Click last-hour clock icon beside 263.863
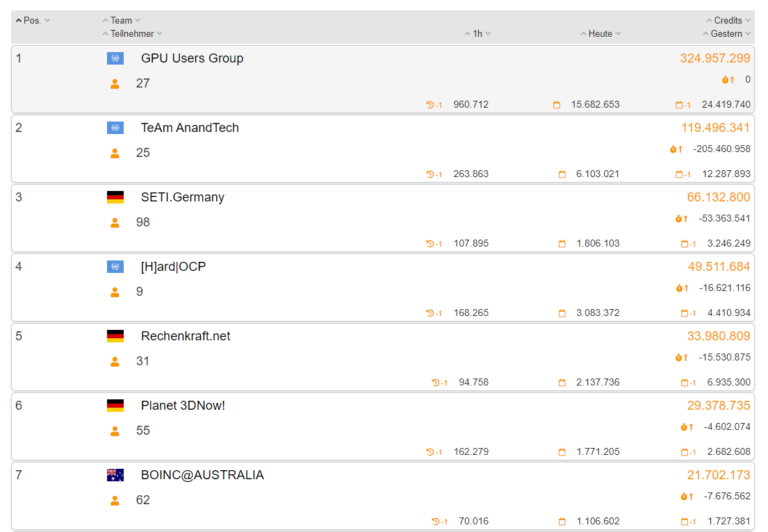 click(x=433, y=174)
